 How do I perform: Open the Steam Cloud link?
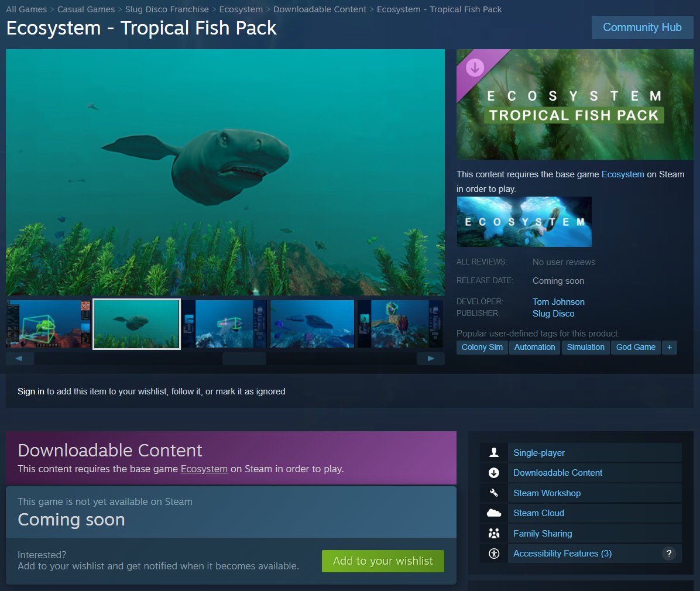click(x=539, y=513)
